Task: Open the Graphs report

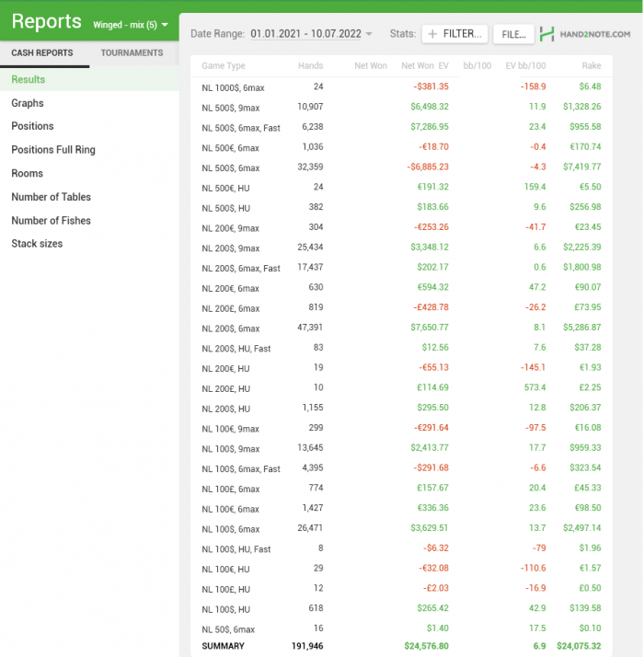Action: [x=28, y=103]
